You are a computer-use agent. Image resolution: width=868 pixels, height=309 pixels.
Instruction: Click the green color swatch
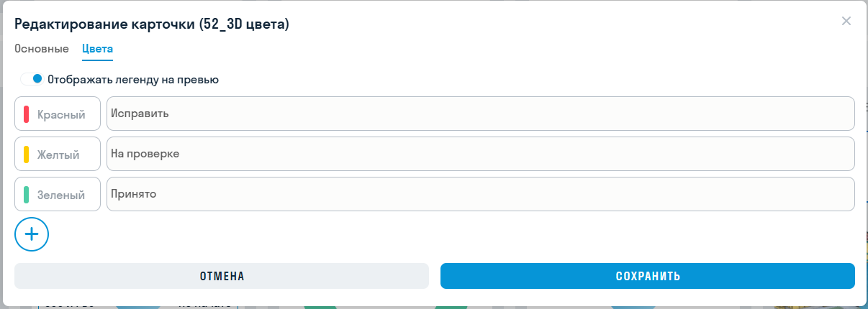(x=27, y=195)
